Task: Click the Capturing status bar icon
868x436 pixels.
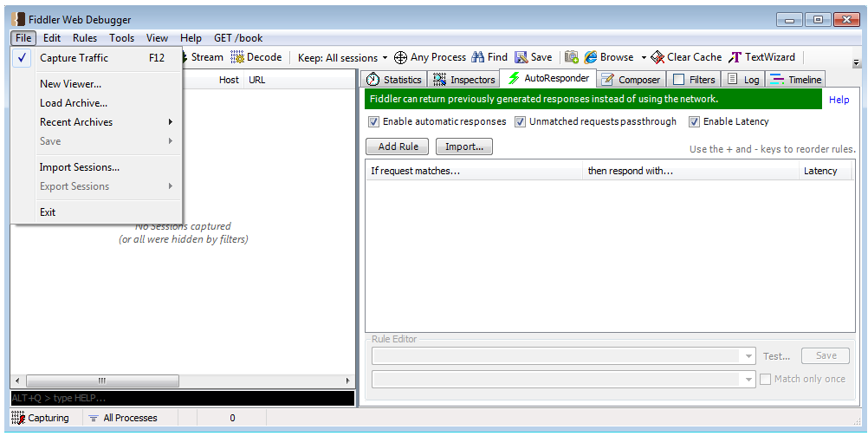Action: (x=18, y=418)
